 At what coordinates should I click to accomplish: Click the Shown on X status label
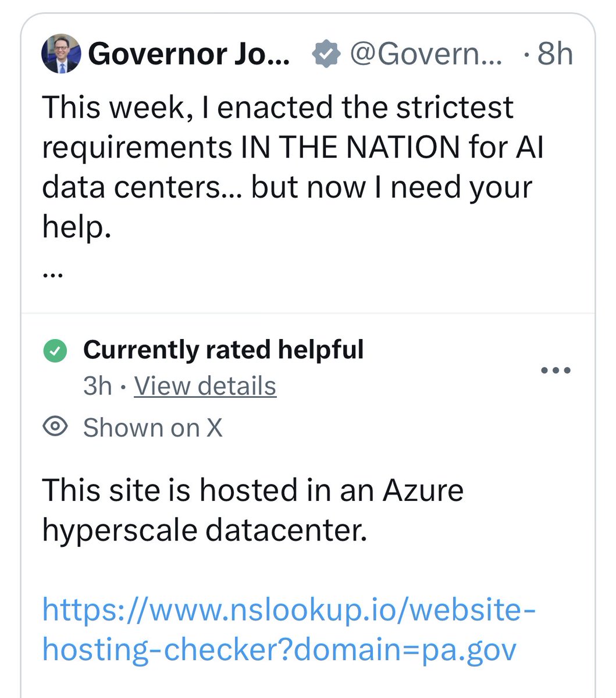(152, 428)
